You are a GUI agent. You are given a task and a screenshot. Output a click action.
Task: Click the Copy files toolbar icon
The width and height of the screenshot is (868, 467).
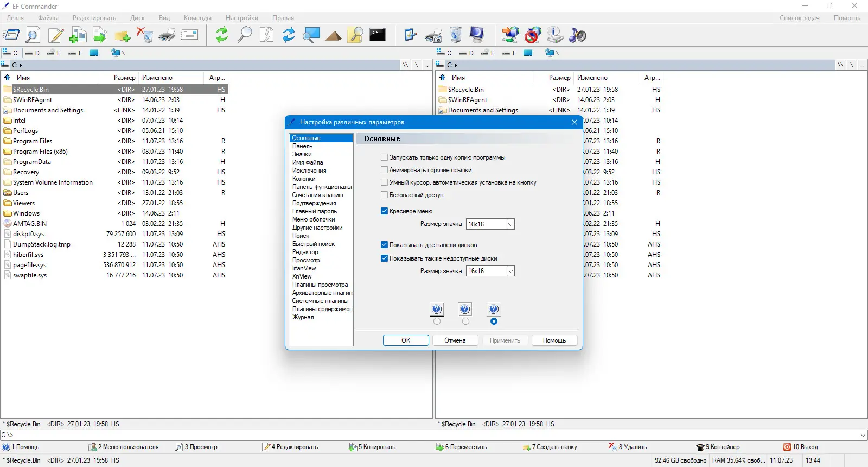[78, 35]
